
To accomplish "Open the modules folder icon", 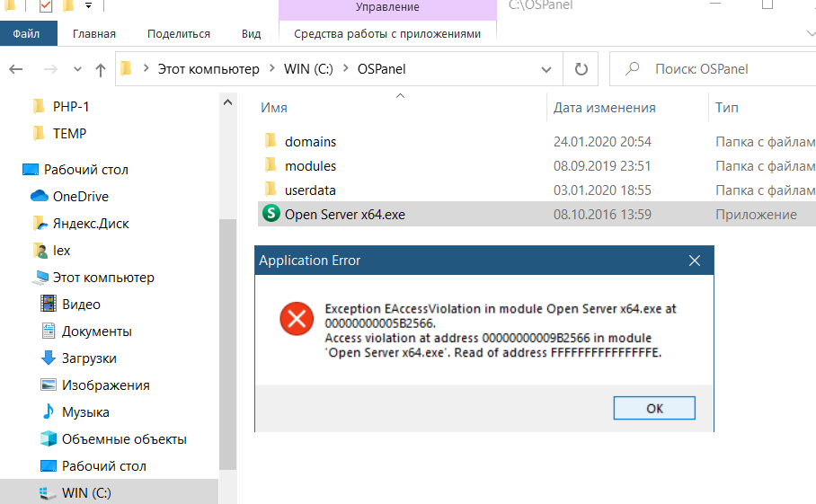I will pyautogui.click(x=271, y=166).
